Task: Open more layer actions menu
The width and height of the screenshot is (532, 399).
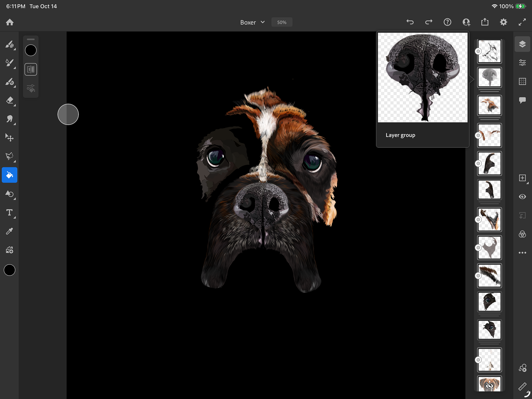Action: [522, 253]
